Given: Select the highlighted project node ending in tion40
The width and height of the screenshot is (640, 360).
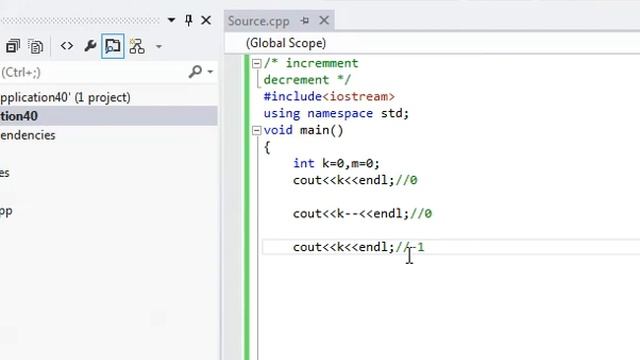Looking at the screenshot, I should (108, 116).
